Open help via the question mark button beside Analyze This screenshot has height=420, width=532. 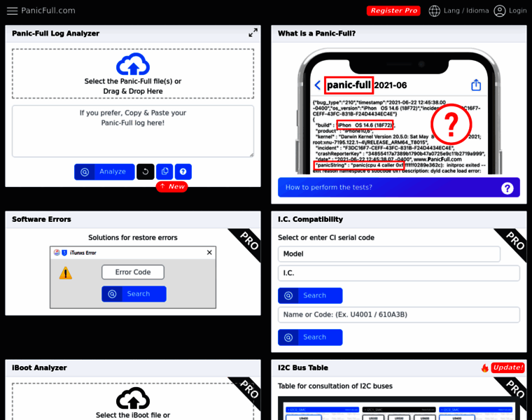pos(183,171)
